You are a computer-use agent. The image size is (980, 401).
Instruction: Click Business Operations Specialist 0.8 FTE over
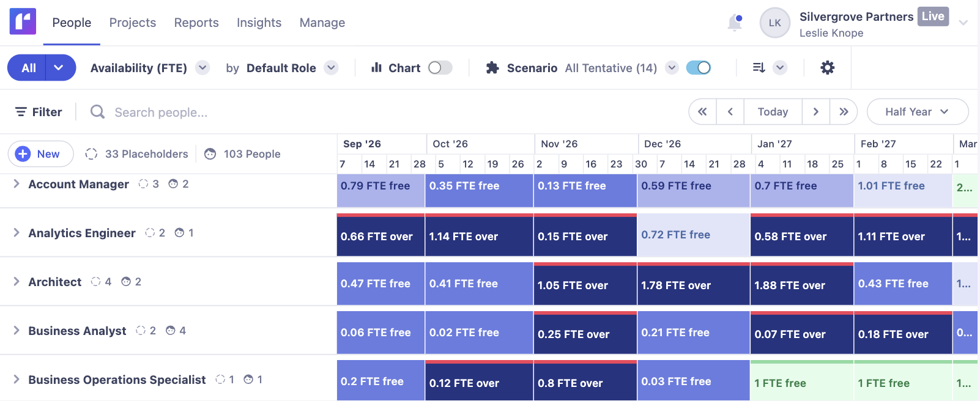pyautogui.click(x=585, y=381)
